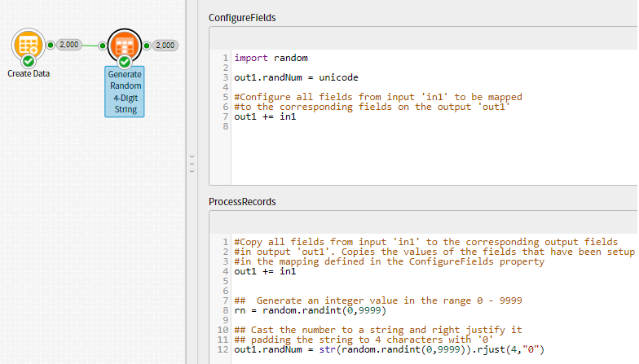Select the Create Data node icon

point(28,44)
